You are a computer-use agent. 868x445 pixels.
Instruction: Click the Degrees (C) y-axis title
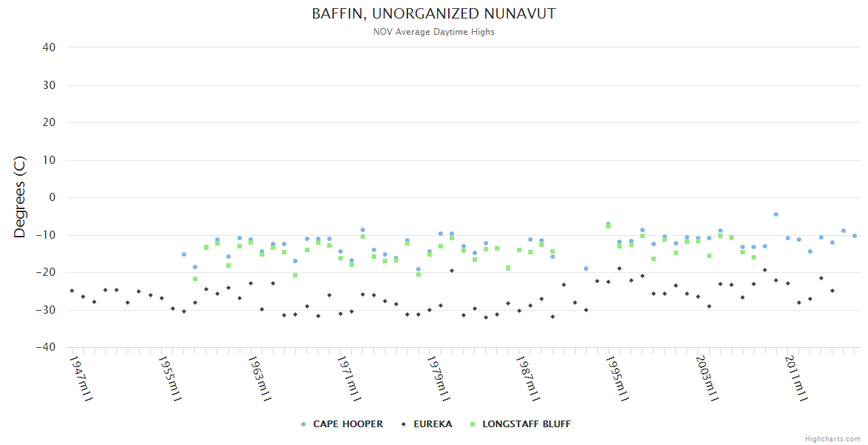pyautogui.click(x=20, y=197)
